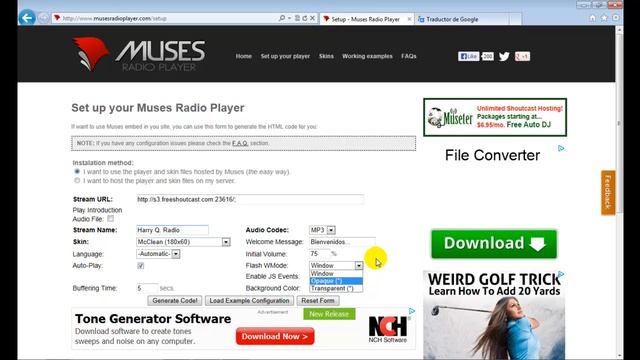Open the Audio Codec MP3 dropdown
The width and height of the screenshot is (640, 360).
click(322, 230)
